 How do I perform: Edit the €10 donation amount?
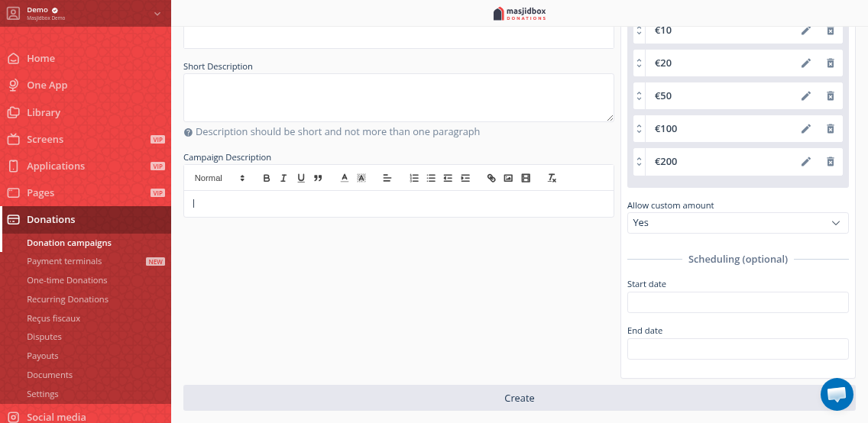pos(806,31)
